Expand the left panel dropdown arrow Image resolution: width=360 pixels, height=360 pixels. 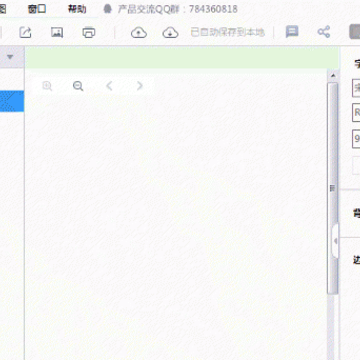10,57
